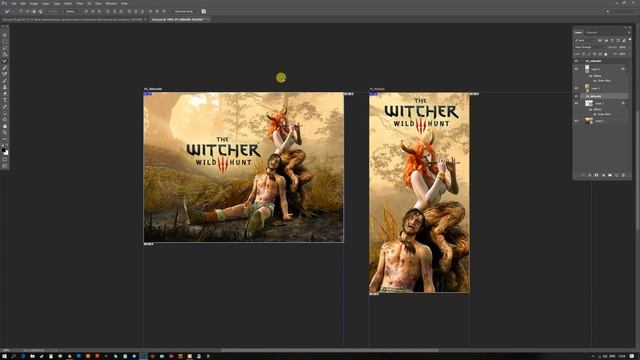The image size is (640, 360).
Task: Click the new group folder icon
Action: [x=610, y=175]
